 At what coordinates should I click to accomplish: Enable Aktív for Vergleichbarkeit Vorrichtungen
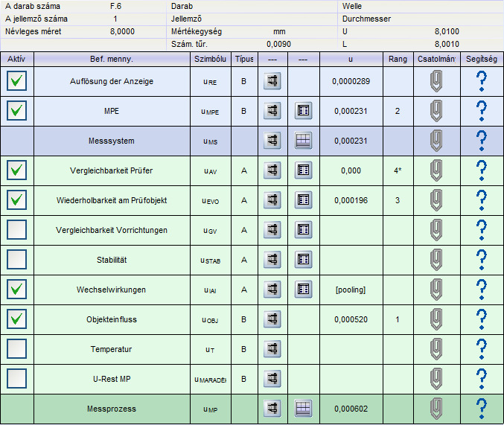click(x=16, y=229)
